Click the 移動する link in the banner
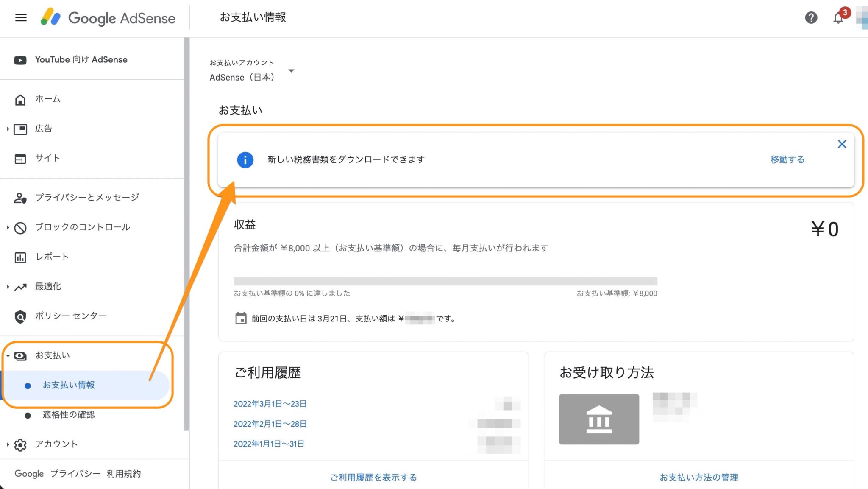The height and width of the screenshot is (489, 868). click(x=787, y=159)
